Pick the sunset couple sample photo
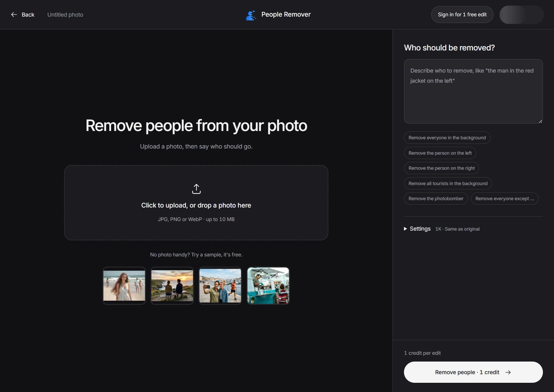Screen dimensions: 554x392 [172, 286]
